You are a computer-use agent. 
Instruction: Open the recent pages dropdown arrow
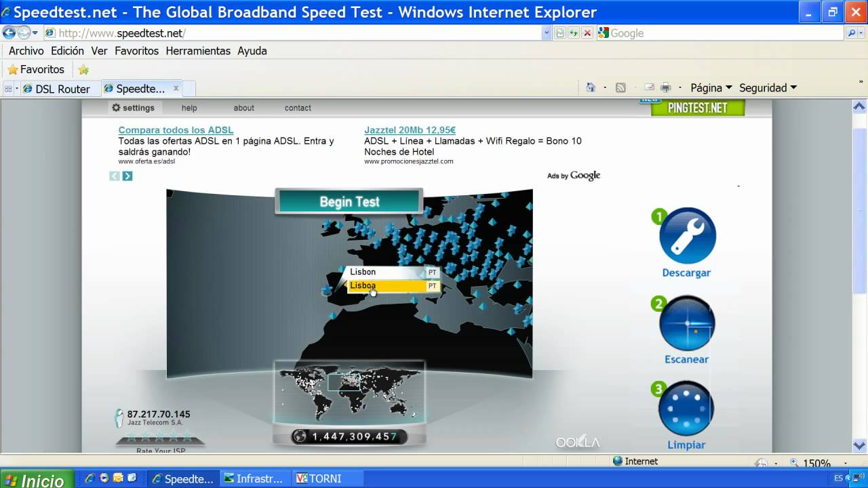[35, 33]
